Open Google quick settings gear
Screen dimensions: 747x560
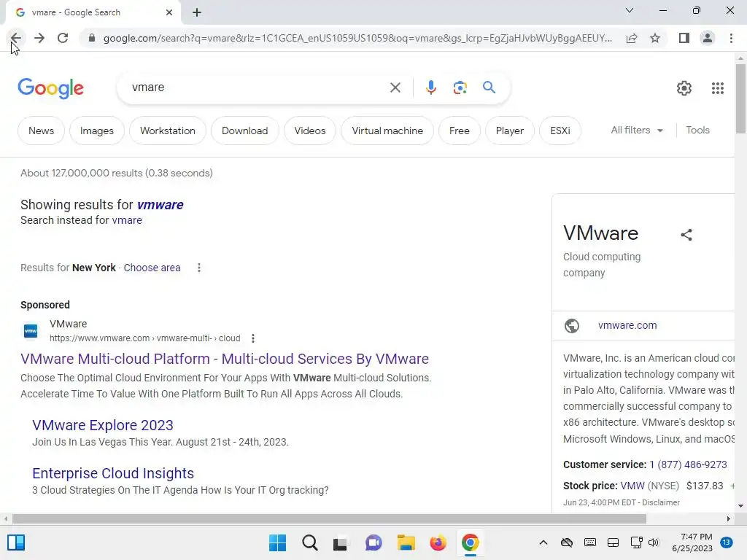(x=684, y=88)
